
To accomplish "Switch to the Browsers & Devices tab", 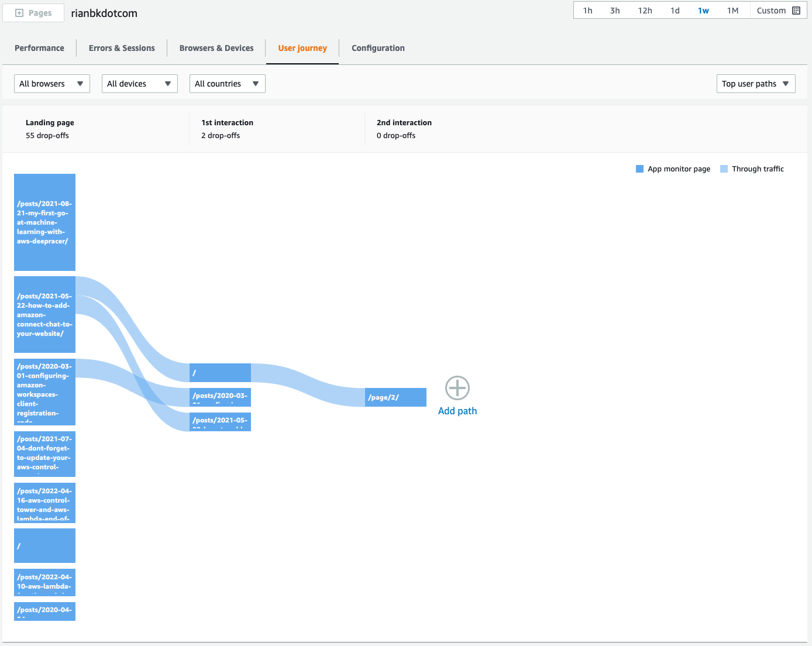I will (216, 48).
